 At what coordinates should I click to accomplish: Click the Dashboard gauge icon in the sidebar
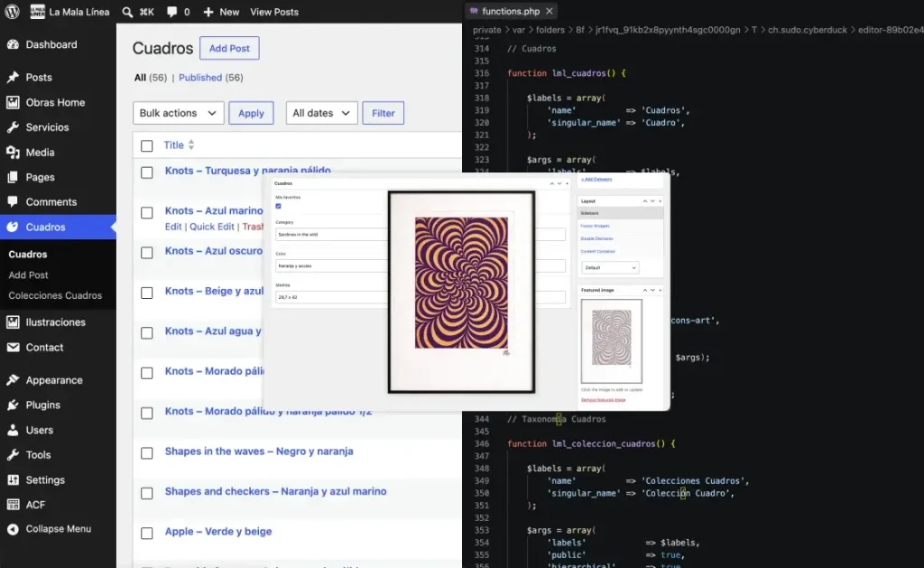tap(13, 44)
